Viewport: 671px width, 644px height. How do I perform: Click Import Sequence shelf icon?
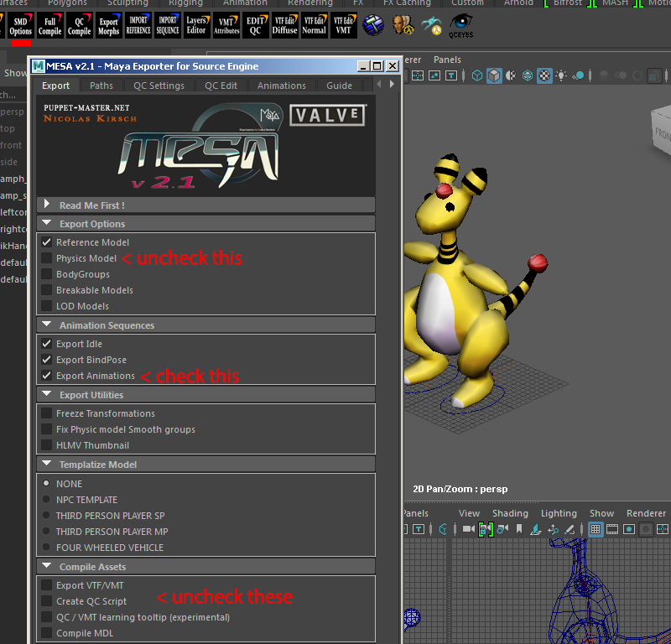tap(167, 26)
